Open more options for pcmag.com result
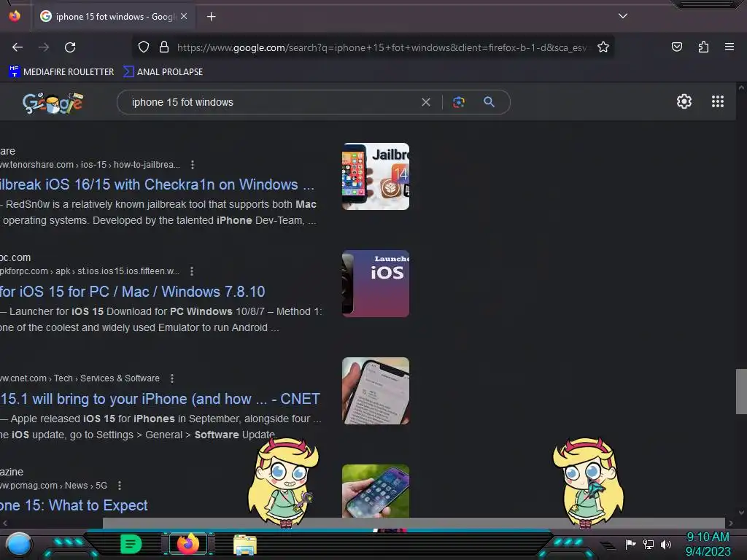The image size is (747, 560). (119, 486)
